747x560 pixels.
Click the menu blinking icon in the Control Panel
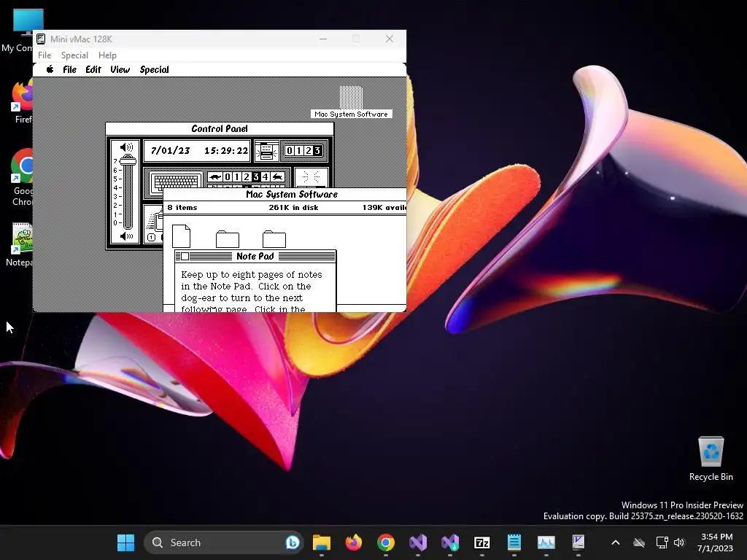pyautogui.click(x=267, y=151)
